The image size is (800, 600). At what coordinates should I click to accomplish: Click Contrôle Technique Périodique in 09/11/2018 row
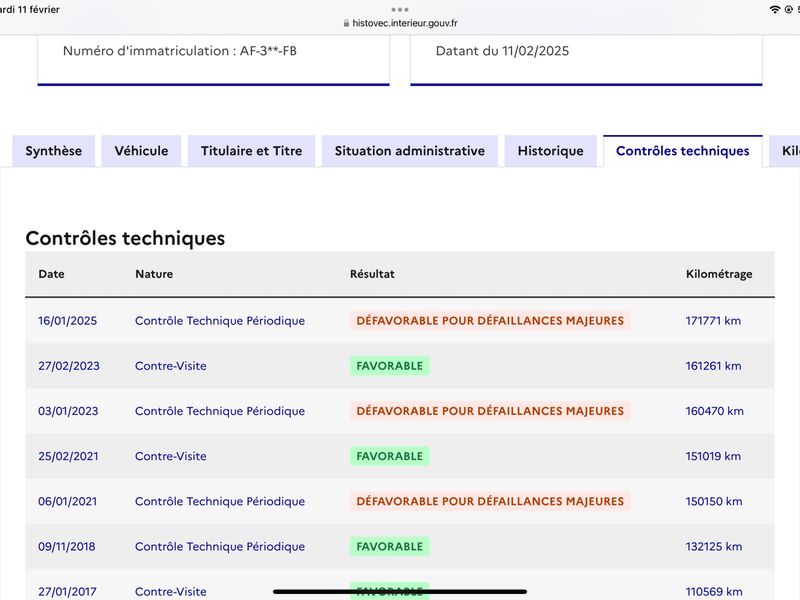tap(220, 546)
